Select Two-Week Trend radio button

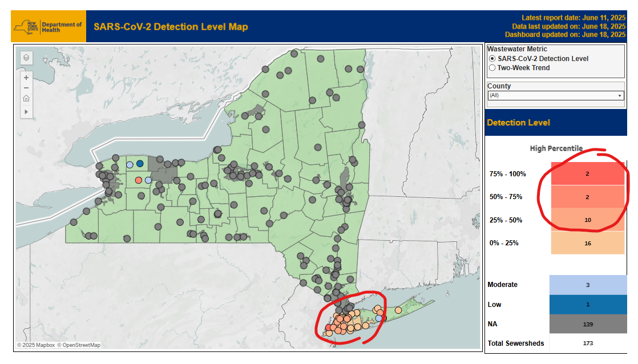tap(492, 68)
